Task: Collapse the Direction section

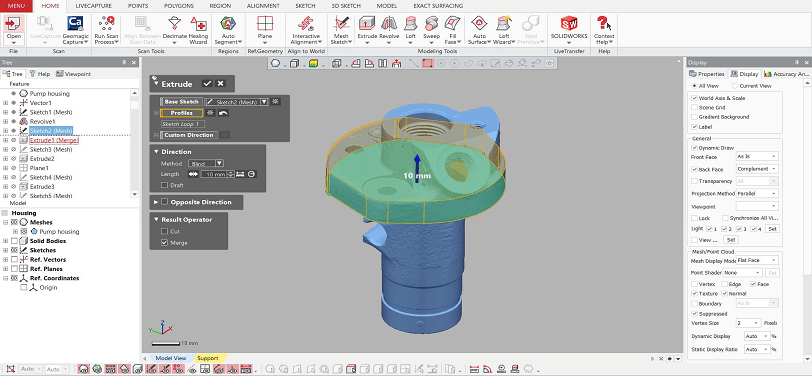Action: click(x=156, y=152)
